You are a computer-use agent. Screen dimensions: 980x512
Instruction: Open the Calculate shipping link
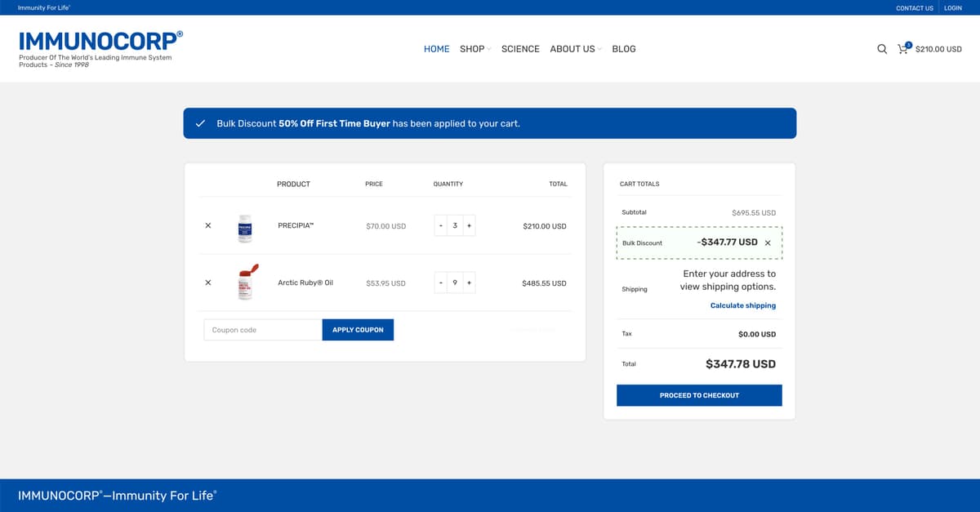click(x=743, y=305)
